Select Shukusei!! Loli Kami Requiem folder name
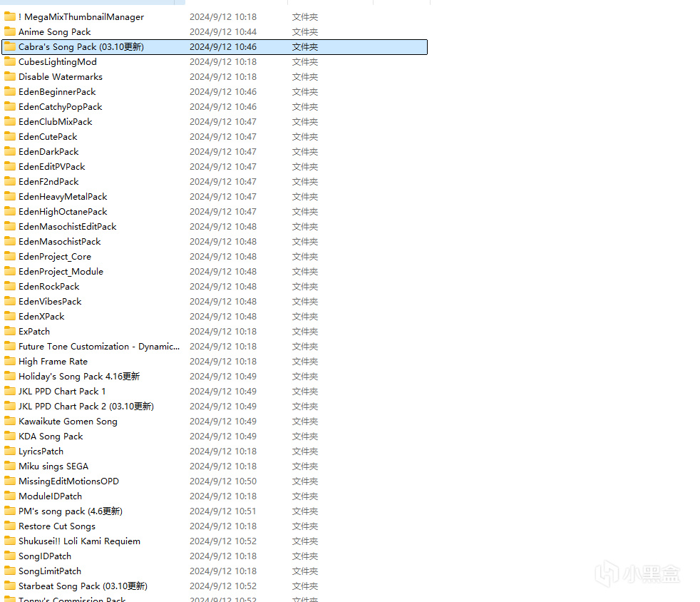Screen dimensions: 700x602 (x=79, y=541)
